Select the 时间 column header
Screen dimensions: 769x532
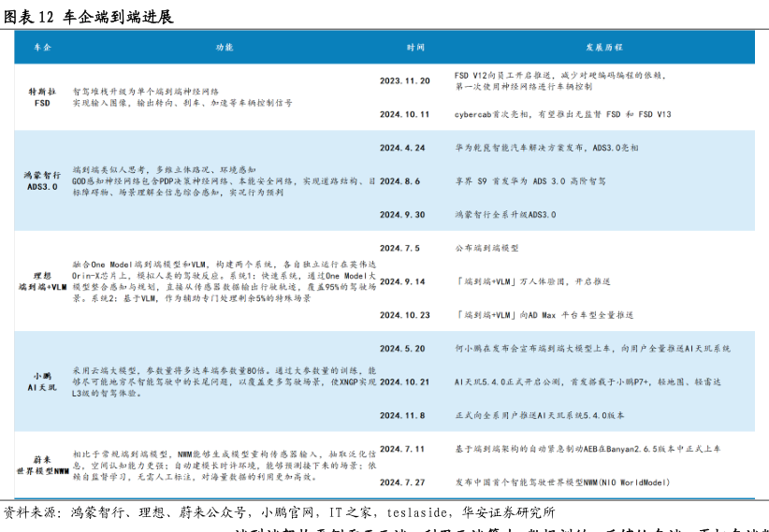tap(416, 47)
